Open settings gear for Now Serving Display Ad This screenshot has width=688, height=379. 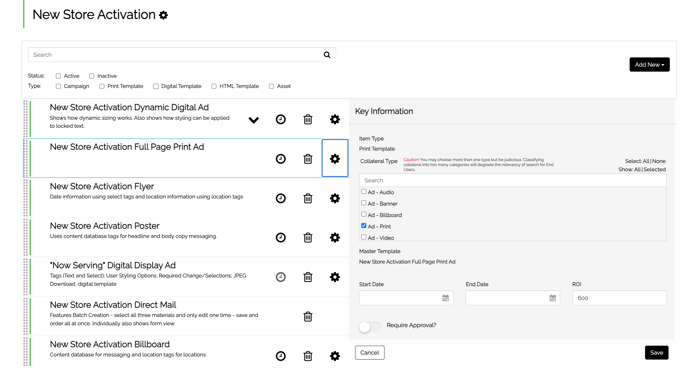(x=335, y=277)
